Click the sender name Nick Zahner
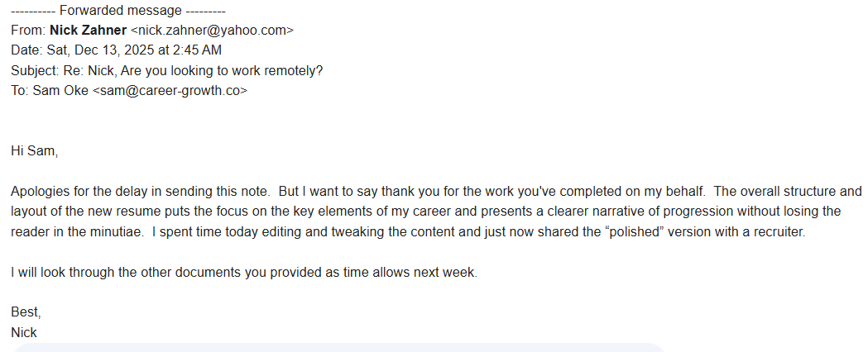The height and width of the screenshot is (352, 868). (88, 30)
